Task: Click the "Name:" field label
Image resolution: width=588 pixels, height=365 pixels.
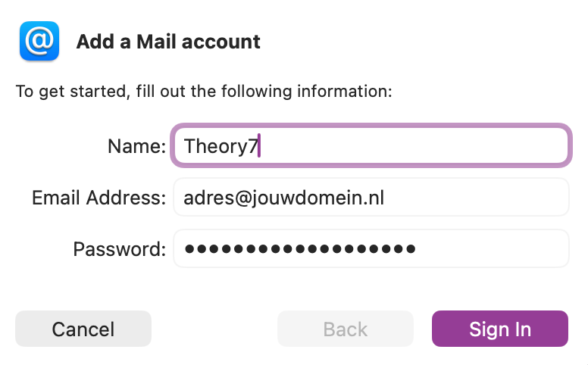Action: (136, 145)
